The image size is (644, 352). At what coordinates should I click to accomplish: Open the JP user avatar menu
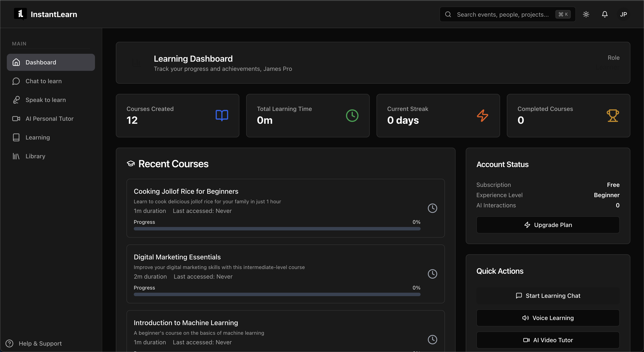pos(623,14)
